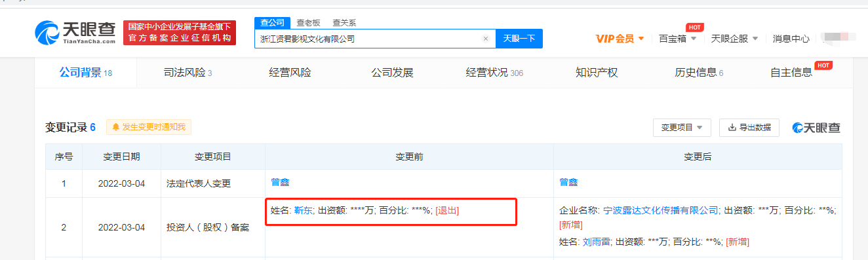Click the [退出] tag next to 靳东
868x260 pixels.
coord(447,210)
